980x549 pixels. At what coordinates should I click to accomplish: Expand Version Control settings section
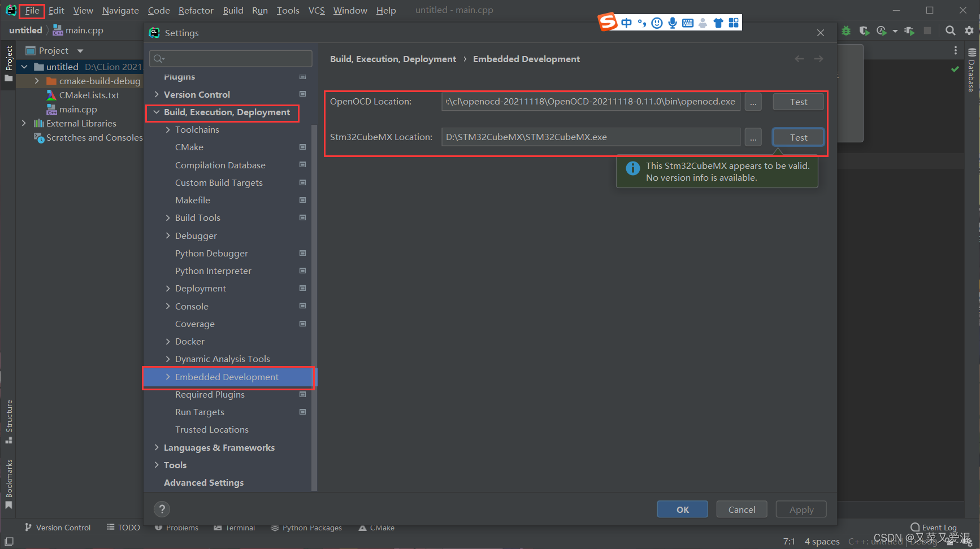pyautogui.click(x=157, y=94)
